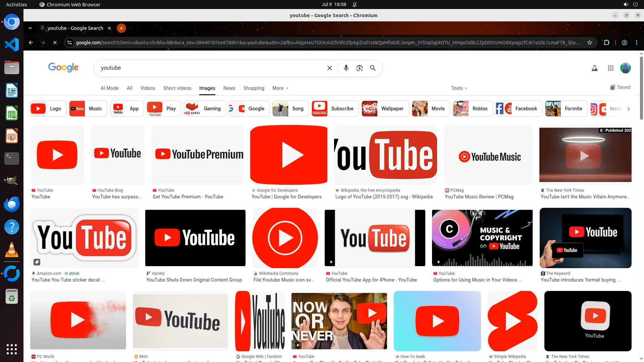Image resolution: width=644 pixels, height=362 pixels.
Task: Clear the search box with X icon
Action: click(329, 68)
